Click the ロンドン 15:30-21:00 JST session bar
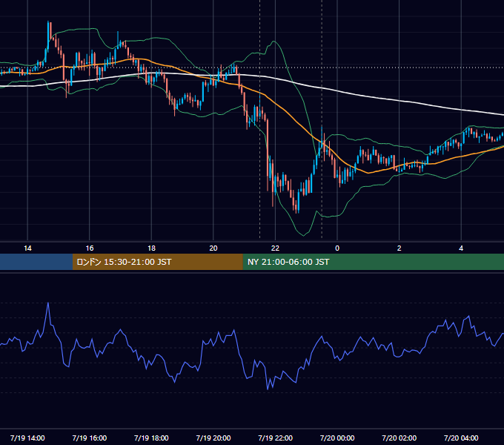The width and height of the screenshot is (504, 445). click(x=157, y=262)
